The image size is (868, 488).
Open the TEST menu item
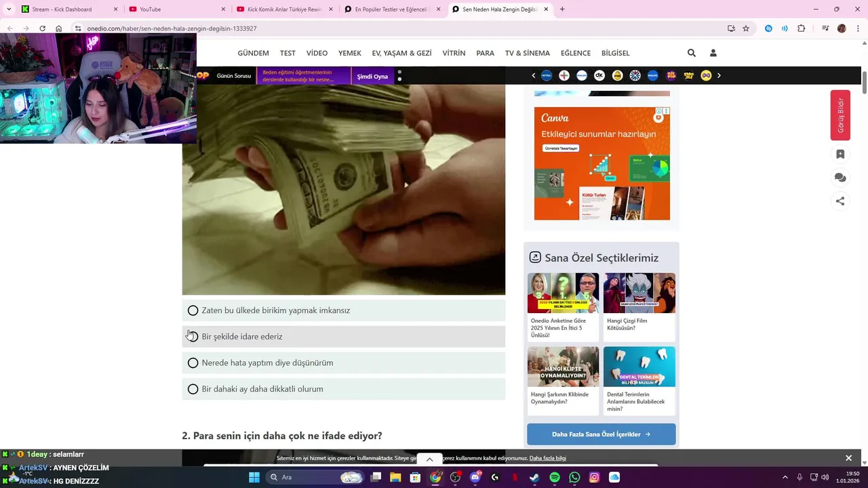(288, 53)
